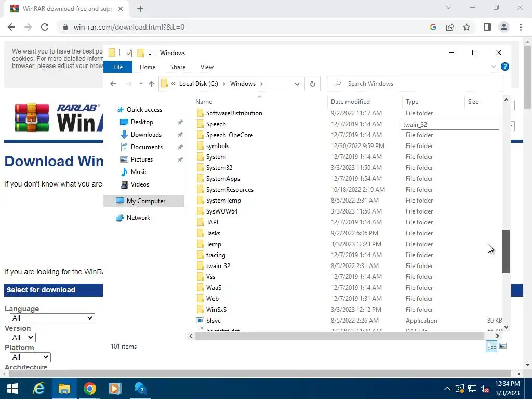
Task: Click File Explorer vertical scrollbar thumb
Action: [x=506, y=251]
